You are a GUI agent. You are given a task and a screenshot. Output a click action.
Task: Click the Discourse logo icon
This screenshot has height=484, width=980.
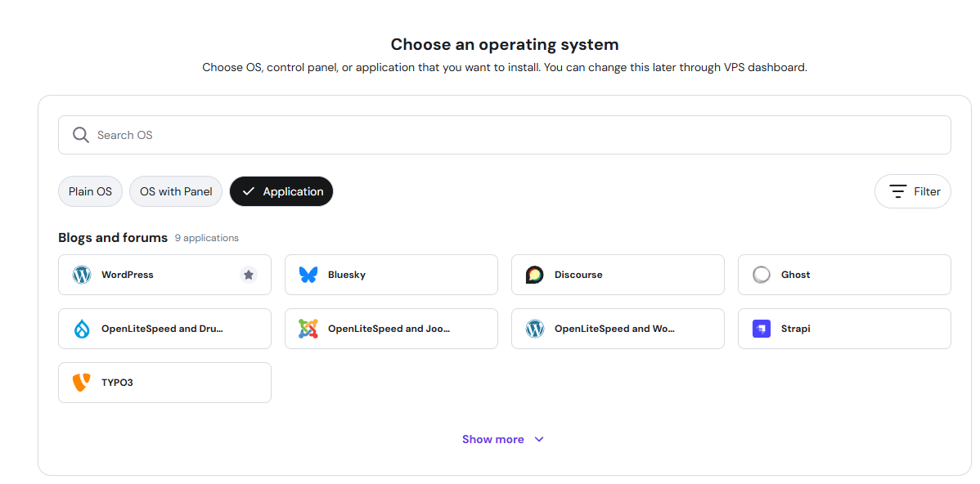click(534, 275)
